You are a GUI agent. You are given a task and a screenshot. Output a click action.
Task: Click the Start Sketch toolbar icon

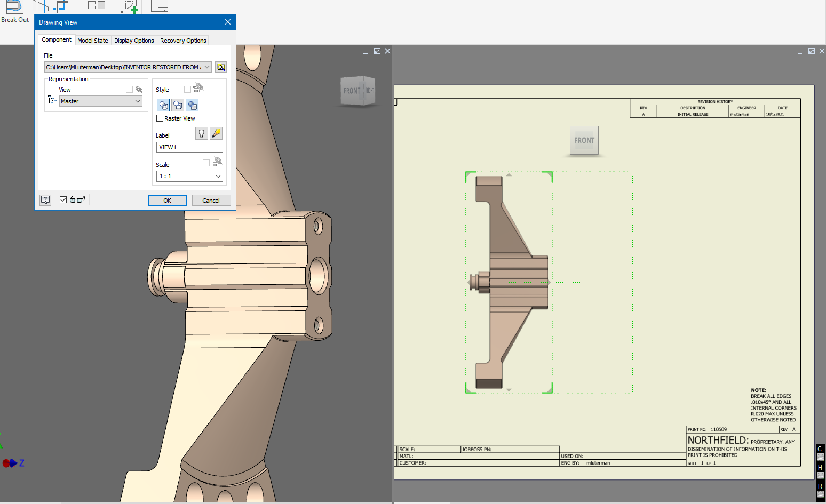tap(129, 6)
